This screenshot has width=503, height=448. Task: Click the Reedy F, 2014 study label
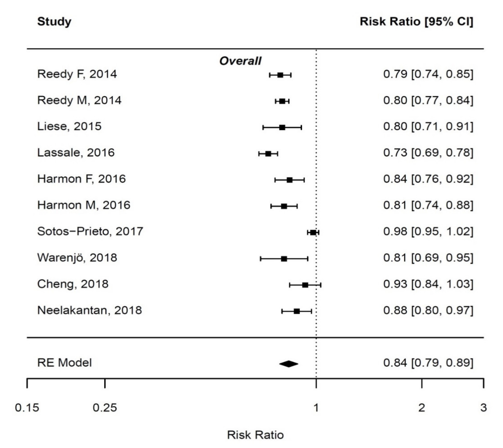[77, 74]
